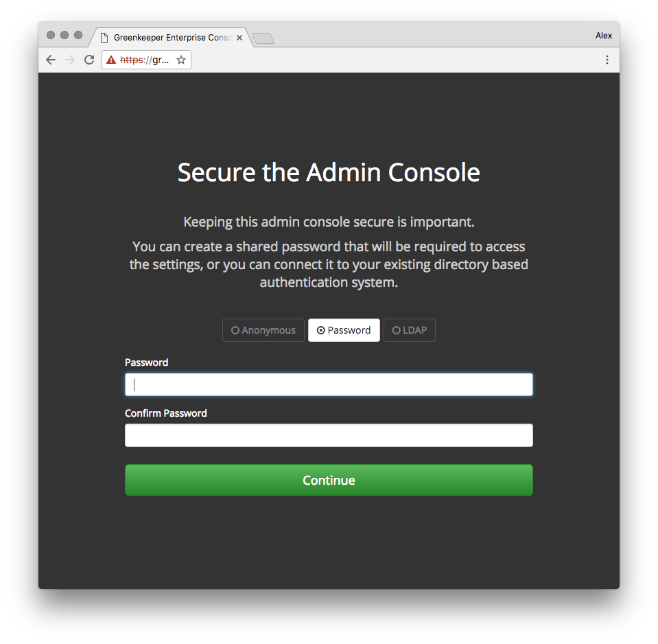Bookmark the page with star icon

coord(181,60)
